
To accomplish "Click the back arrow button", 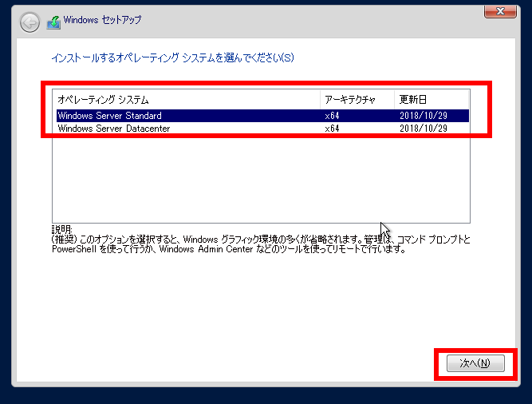I will [30, 22].
